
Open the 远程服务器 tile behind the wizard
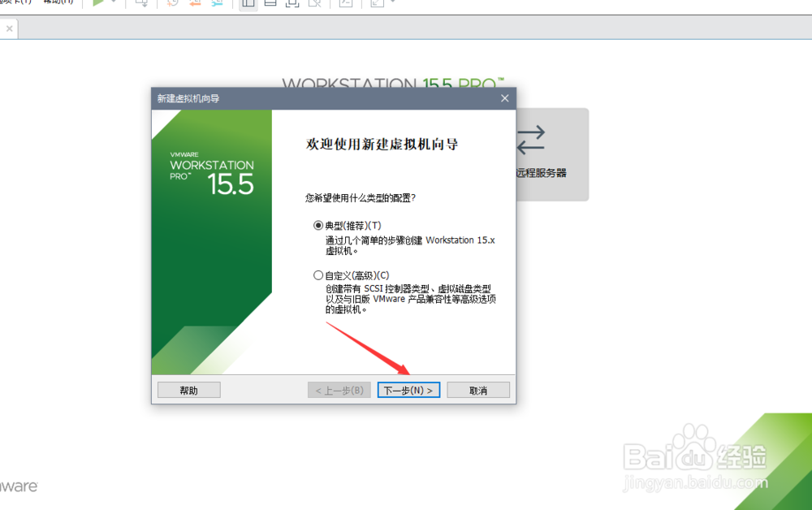(552, 154)
